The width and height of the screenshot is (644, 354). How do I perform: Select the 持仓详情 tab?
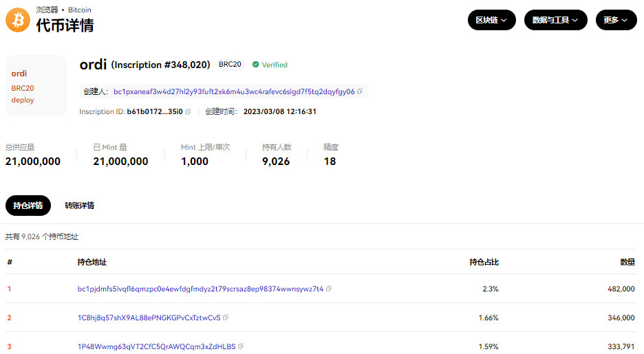coord(28,206)
